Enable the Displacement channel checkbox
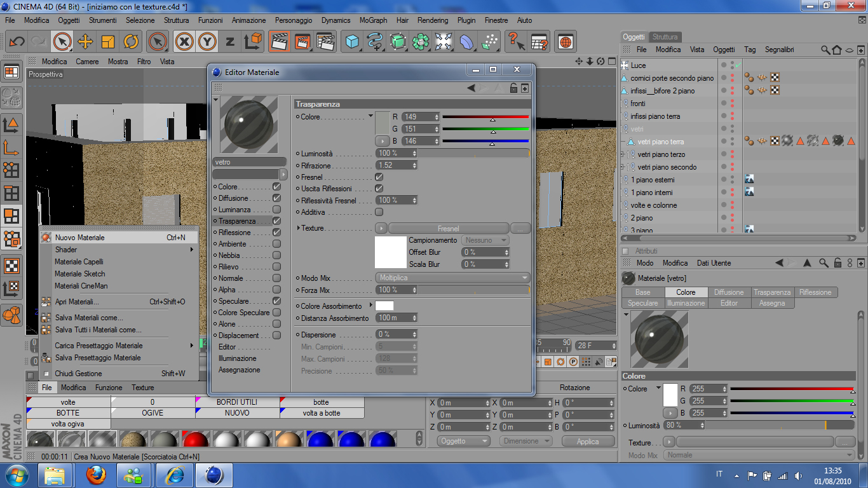868x488 pixels. coord(276,335)
